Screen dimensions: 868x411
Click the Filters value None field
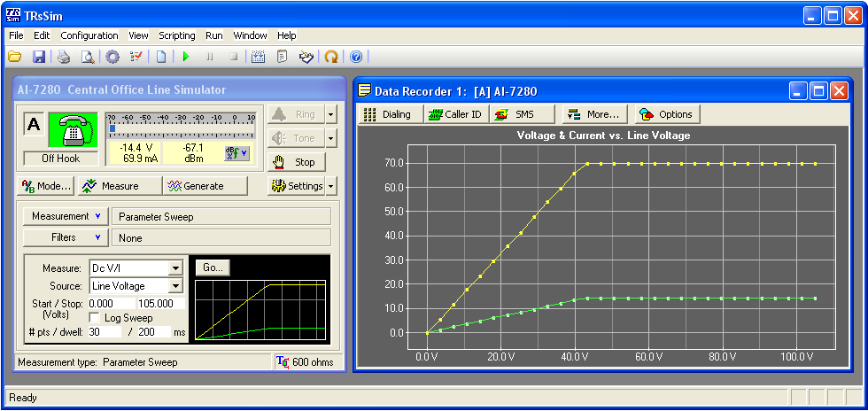[221, 237]
